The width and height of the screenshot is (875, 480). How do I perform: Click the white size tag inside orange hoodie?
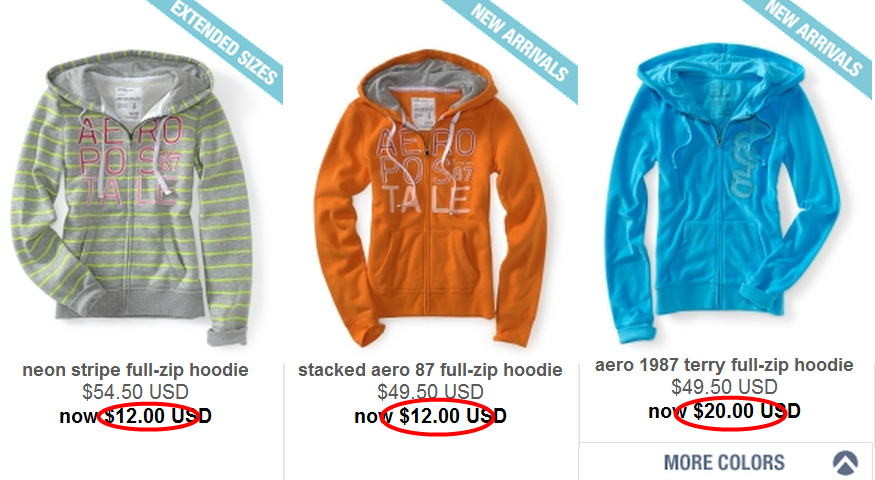[x=424, y=113]
